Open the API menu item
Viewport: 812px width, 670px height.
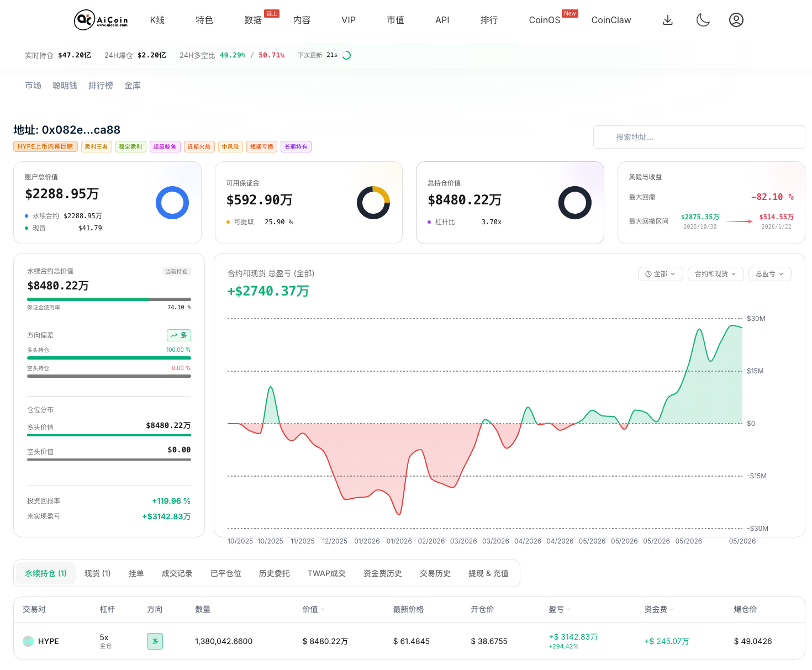click(x=442, y=20)
